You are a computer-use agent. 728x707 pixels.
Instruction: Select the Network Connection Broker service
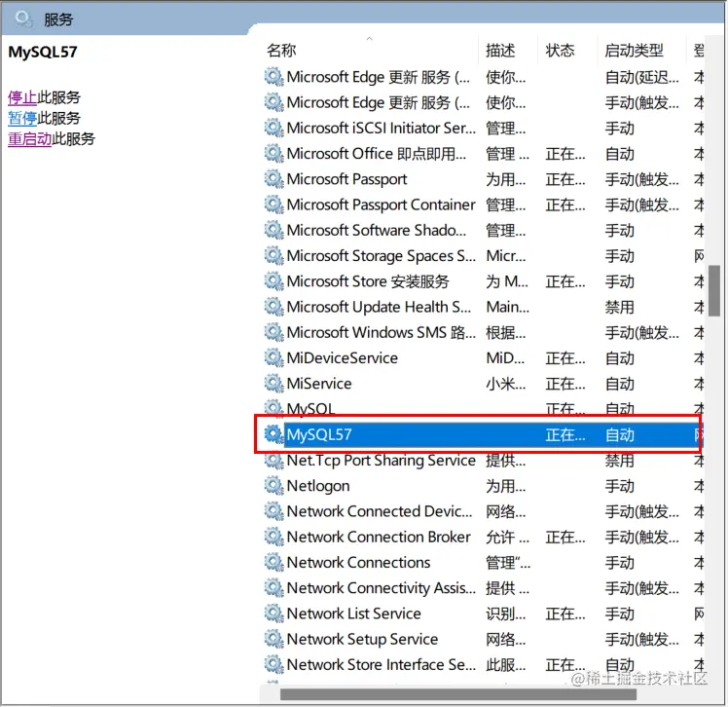[x=379, y=537]
